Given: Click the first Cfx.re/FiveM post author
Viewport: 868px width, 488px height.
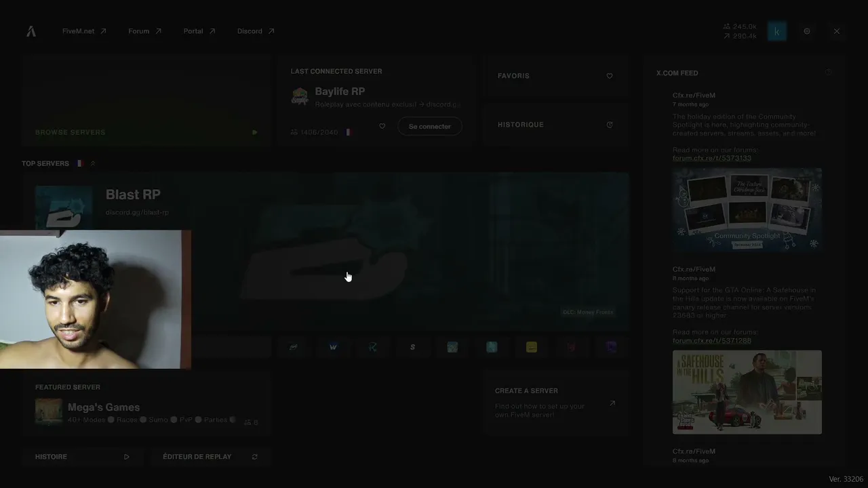Looking at the screenshot, I should pyautogui.click(x=694, y=96).
